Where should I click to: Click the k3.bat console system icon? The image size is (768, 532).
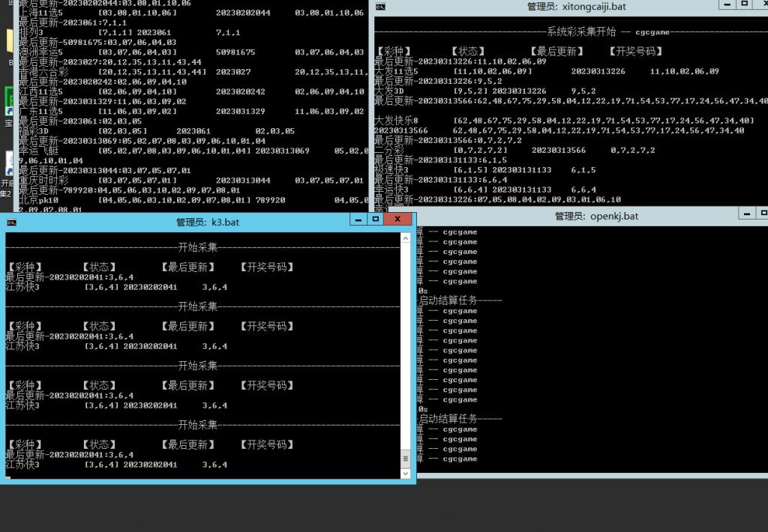[11, 223]
